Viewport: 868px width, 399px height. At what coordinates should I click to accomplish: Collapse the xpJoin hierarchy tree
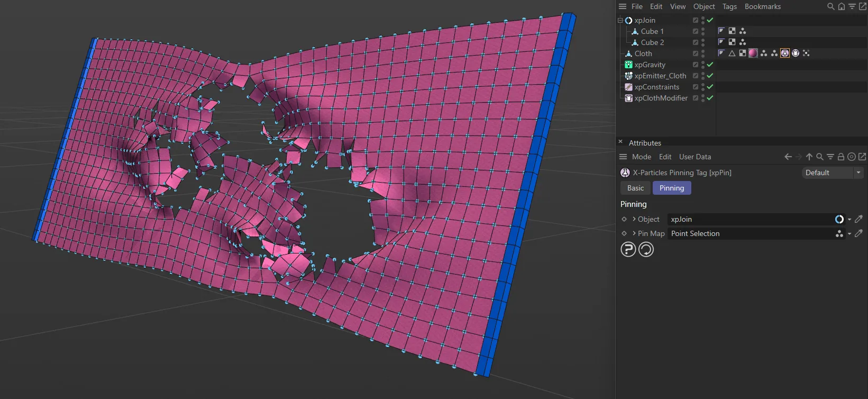point(620,21)
